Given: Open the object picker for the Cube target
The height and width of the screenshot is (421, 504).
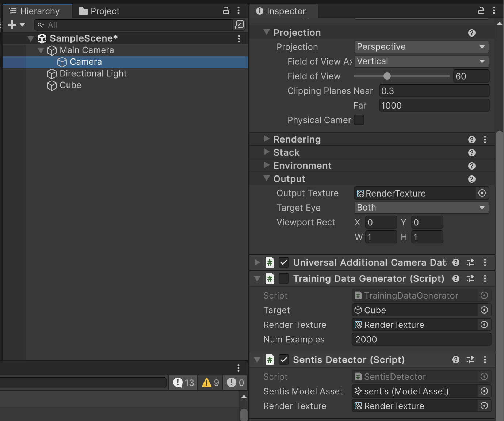Looking at the screenshot, I should point(484,310).
